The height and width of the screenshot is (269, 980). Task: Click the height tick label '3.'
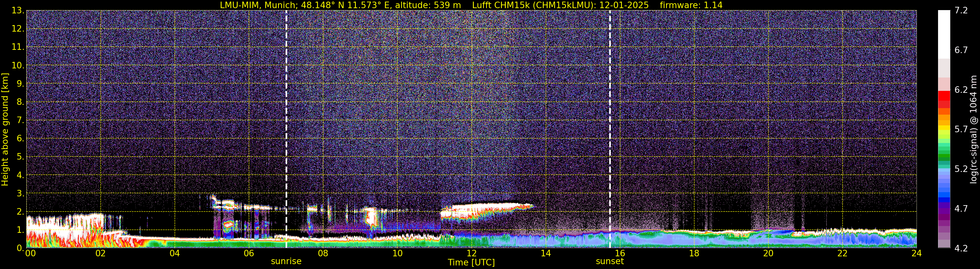(x=20, y=193)
